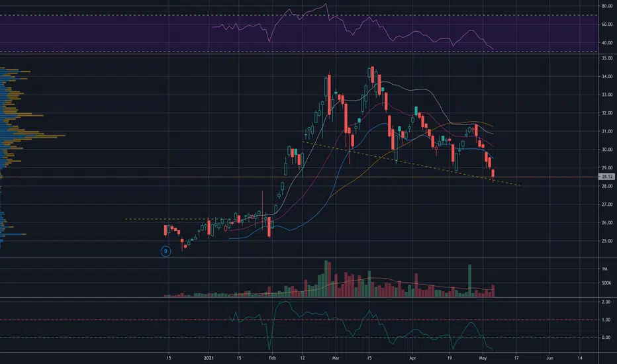This screenshot has width=617, height=364.
Task: Click the Apr label on time axis
Action: point(412,358)
